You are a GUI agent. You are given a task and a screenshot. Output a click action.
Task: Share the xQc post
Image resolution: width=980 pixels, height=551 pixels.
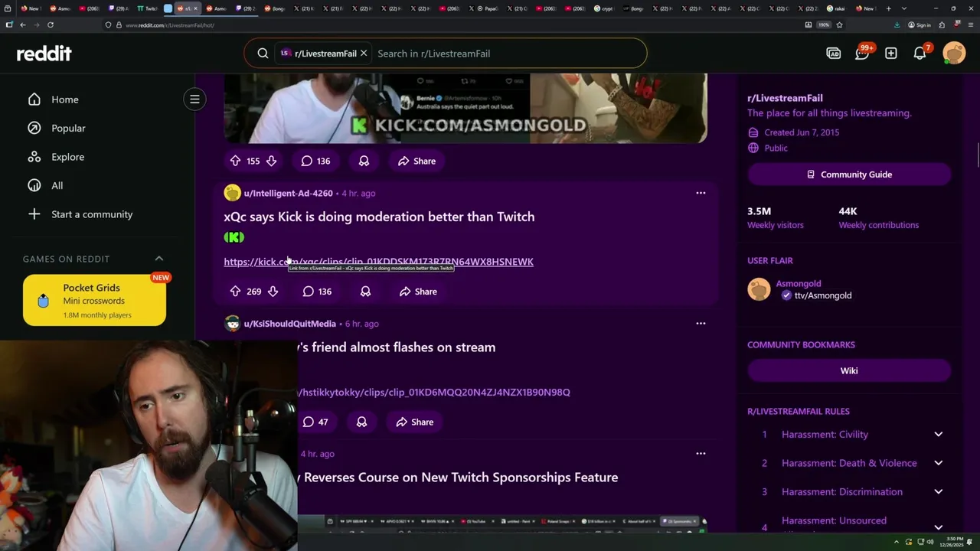[x=418, y=292]
